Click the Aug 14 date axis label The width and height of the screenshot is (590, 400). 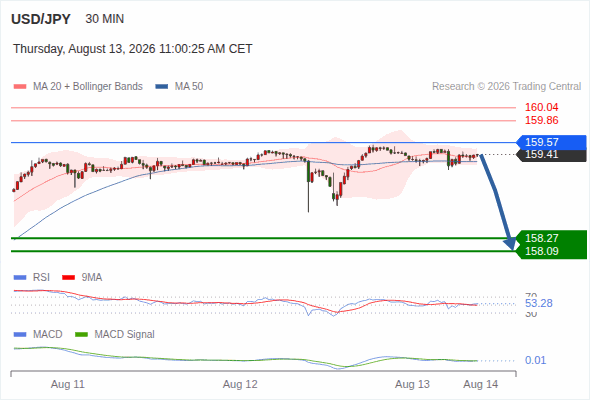pos(481,385)
